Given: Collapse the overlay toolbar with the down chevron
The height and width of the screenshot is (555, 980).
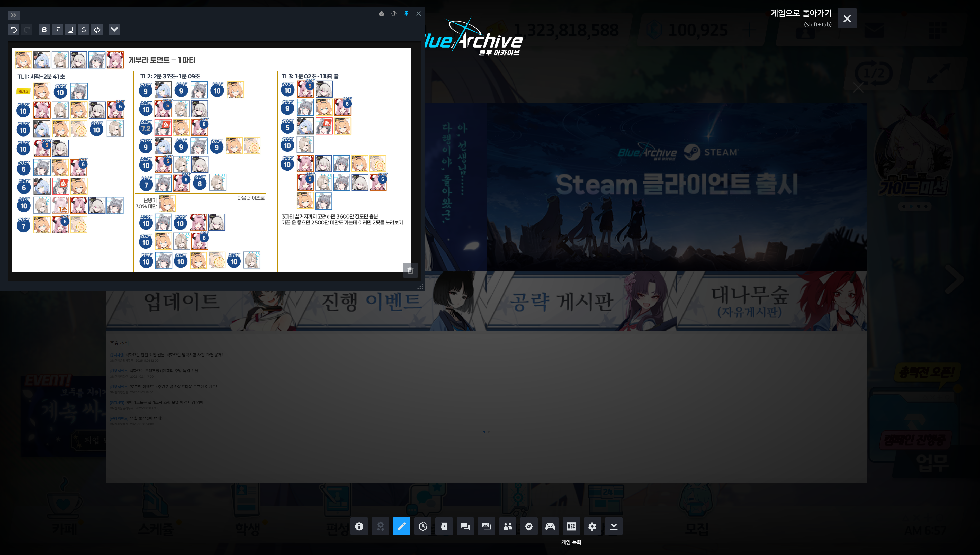Looking at the screenshot, I should tap(613, 526).
